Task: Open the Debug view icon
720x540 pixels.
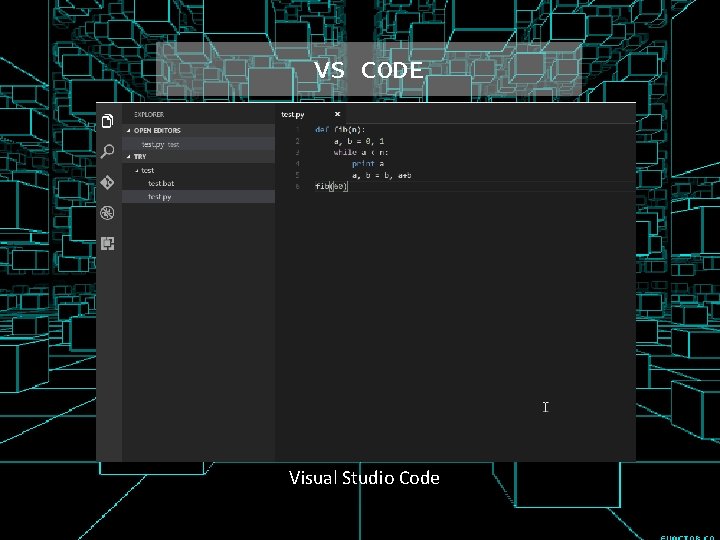Action: (107, 213)
